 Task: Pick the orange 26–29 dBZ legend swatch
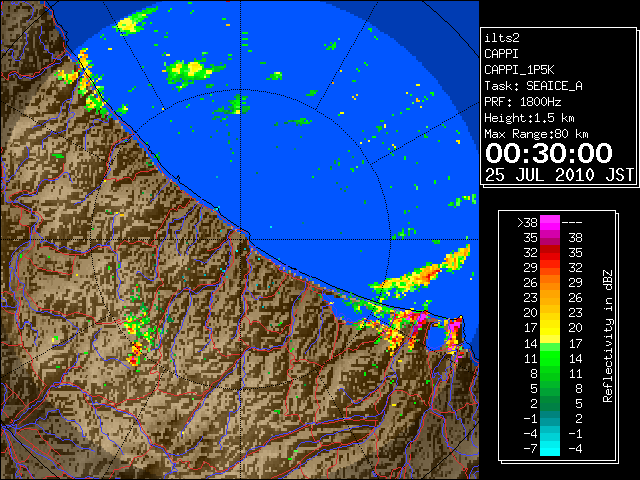tap(550, 282)
